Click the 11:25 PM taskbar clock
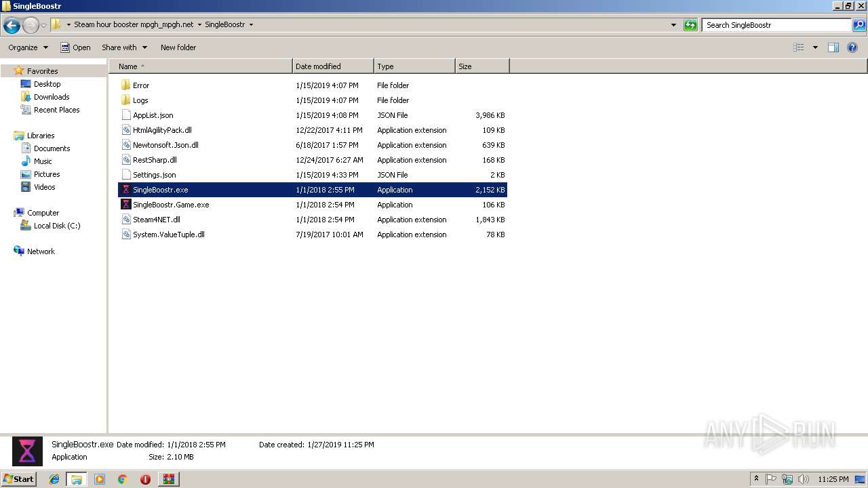The width and height of the screenshot is (868, 488). click(x=833, y=479)
